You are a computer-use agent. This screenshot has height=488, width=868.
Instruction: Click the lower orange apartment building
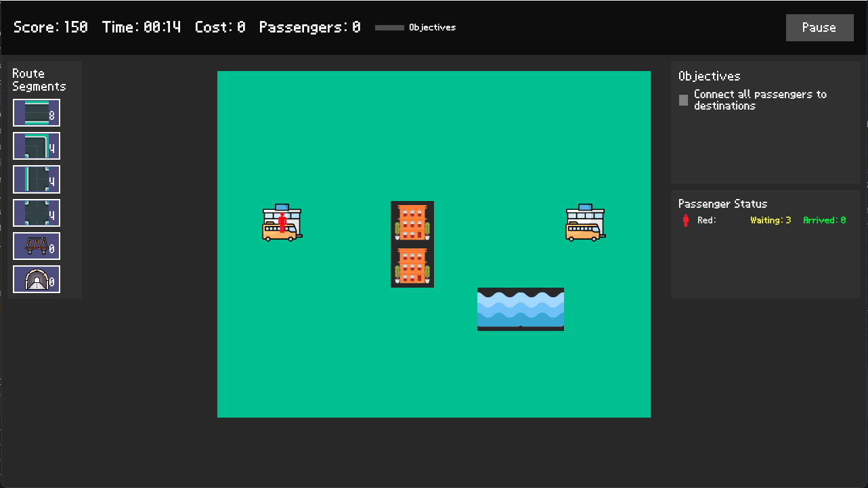412,266
